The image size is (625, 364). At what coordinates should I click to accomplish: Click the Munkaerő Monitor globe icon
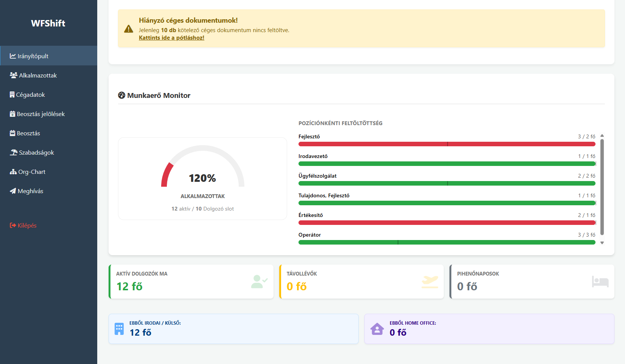tap(121, 95)
